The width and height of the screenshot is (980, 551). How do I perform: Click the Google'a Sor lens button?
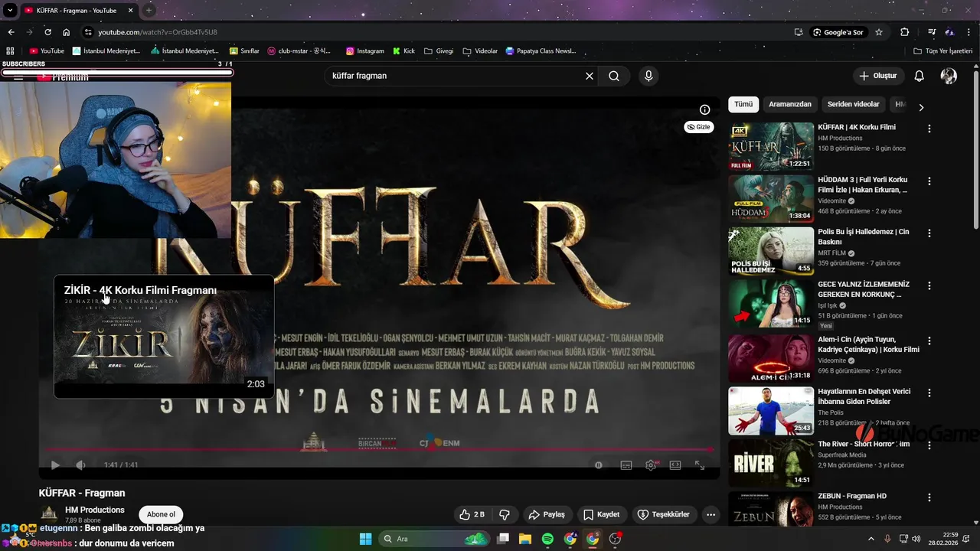point(838,32)
